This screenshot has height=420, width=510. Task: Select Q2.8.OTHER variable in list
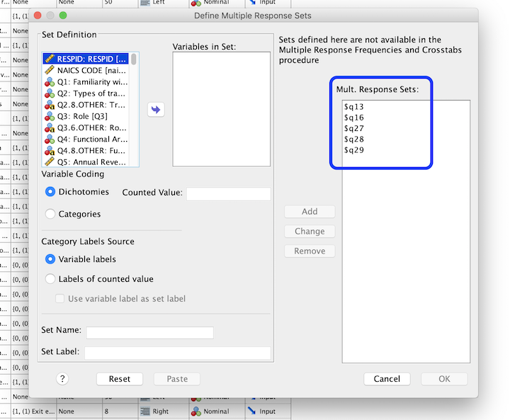(x=86, y=105)
